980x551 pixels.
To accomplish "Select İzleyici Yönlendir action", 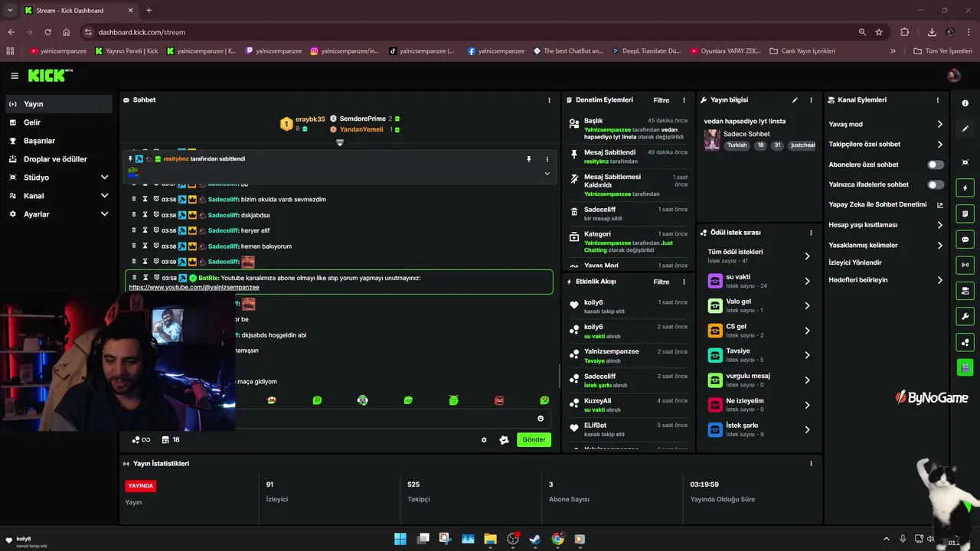I will tap(855, 262).
